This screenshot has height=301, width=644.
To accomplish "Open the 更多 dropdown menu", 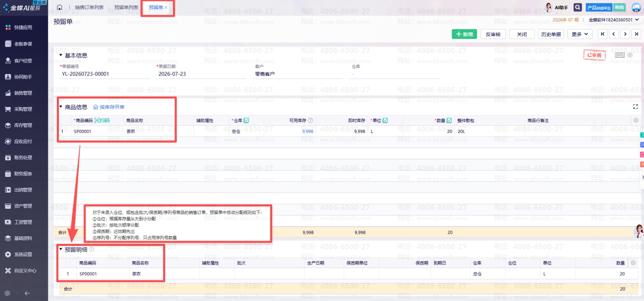I will pos(580,34).
